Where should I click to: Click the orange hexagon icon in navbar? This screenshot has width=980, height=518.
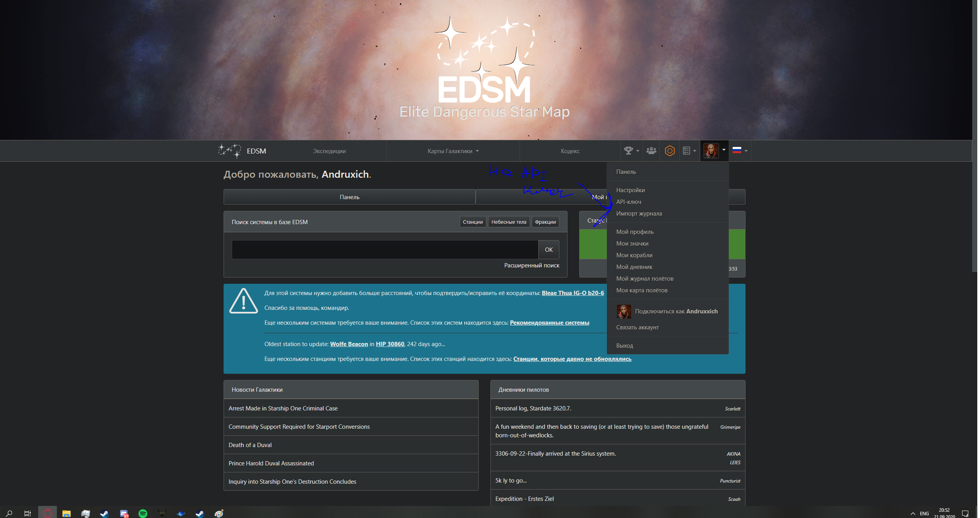tap(670, 150)
